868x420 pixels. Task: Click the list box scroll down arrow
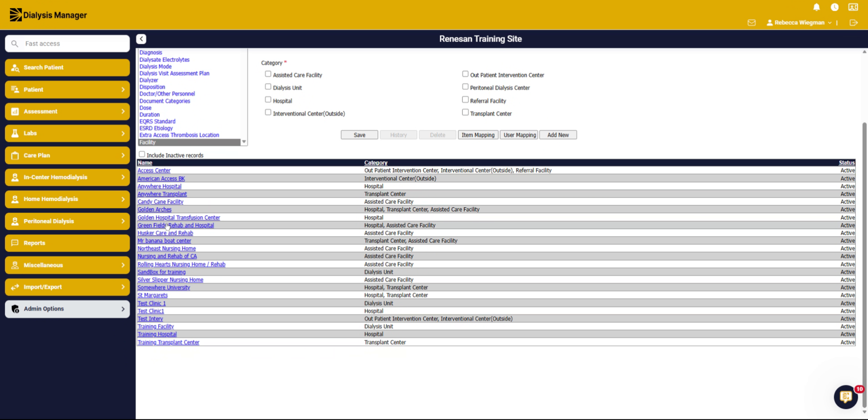point(244,142)
